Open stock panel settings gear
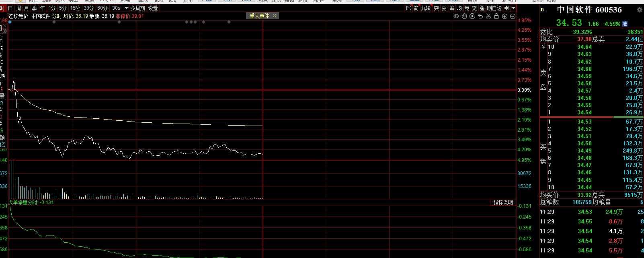This screenshot has width=644, height=258. coord(640,10)
